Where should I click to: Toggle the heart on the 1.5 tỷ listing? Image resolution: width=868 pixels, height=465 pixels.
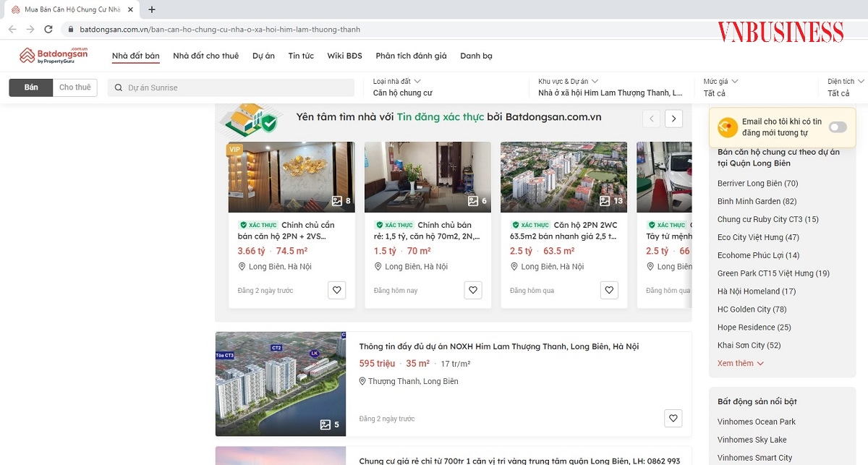coord(472,290)
